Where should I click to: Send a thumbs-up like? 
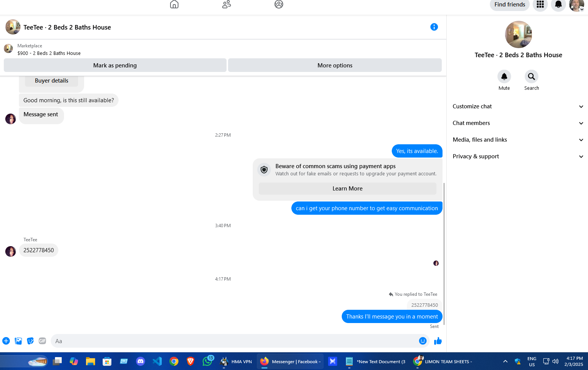[438, 341]
